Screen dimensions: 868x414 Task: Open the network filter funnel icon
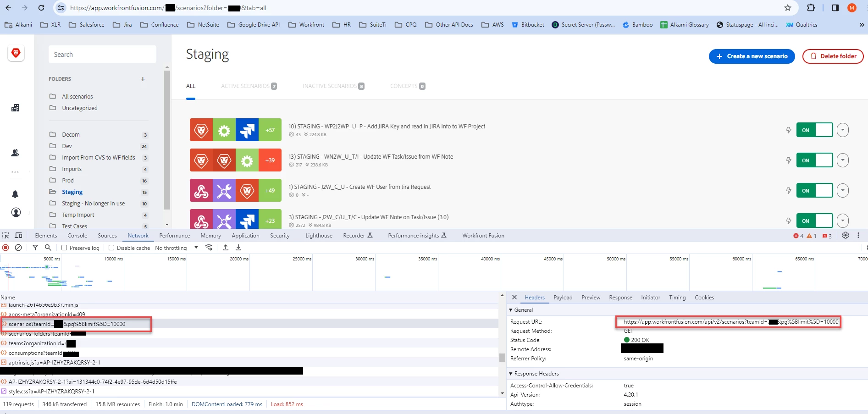35,248
